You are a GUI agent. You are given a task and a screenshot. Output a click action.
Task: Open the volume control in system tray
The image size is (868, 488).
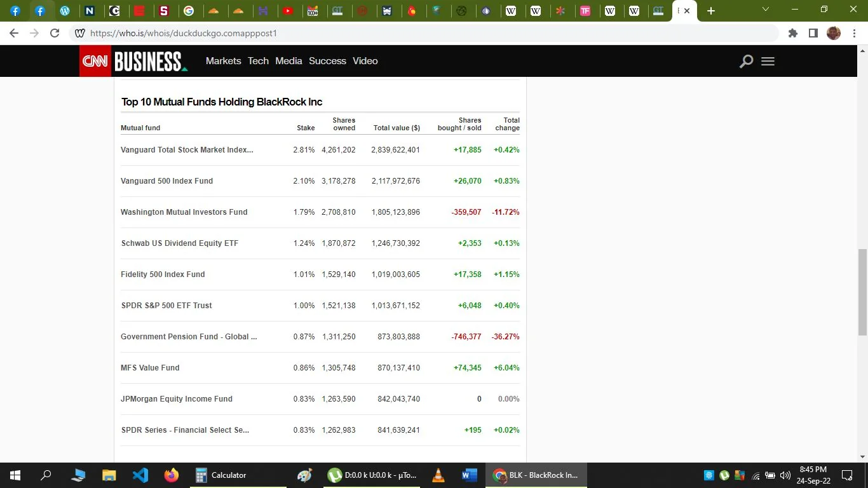pos(785,475)
